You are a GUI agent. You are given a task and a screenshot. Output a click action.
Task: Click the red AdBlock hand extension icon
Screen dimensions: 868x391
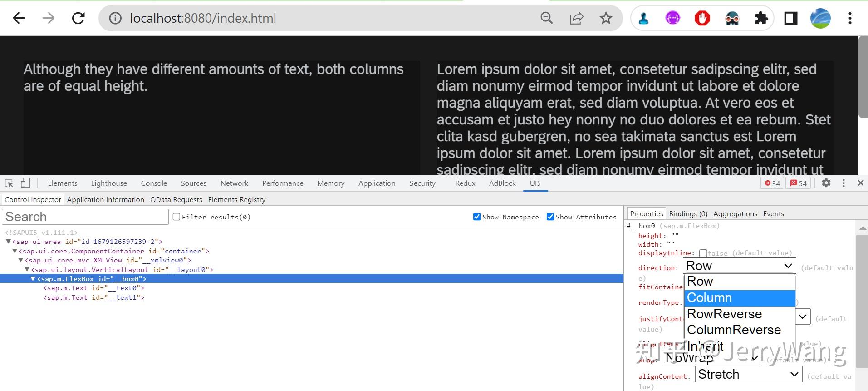click(x=702, y=18)
